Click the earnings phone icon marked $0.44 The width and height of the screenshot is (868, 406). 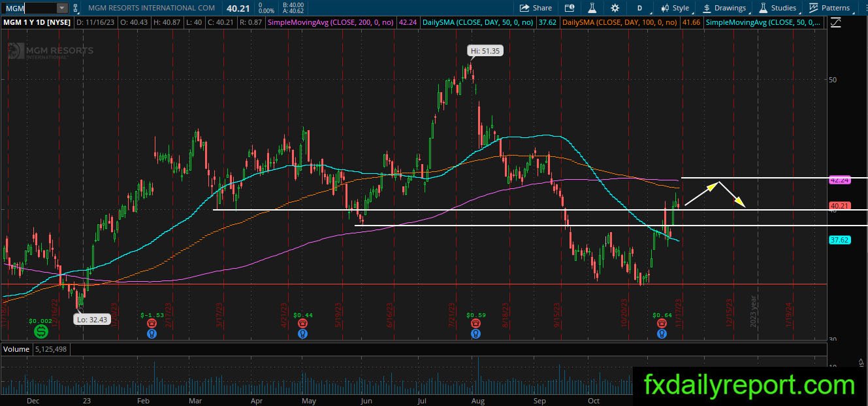click(302, 323)
